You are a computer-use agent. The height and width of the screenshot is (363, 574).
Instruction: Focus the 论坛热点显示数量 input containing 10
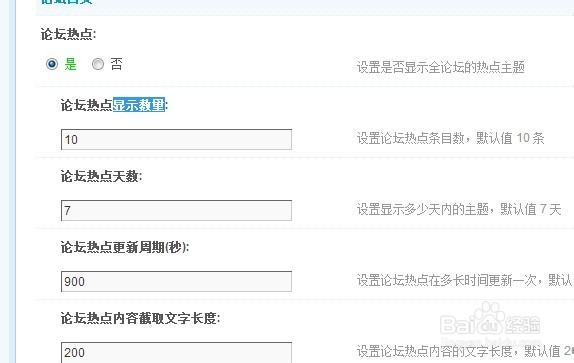tap(176, 139)
